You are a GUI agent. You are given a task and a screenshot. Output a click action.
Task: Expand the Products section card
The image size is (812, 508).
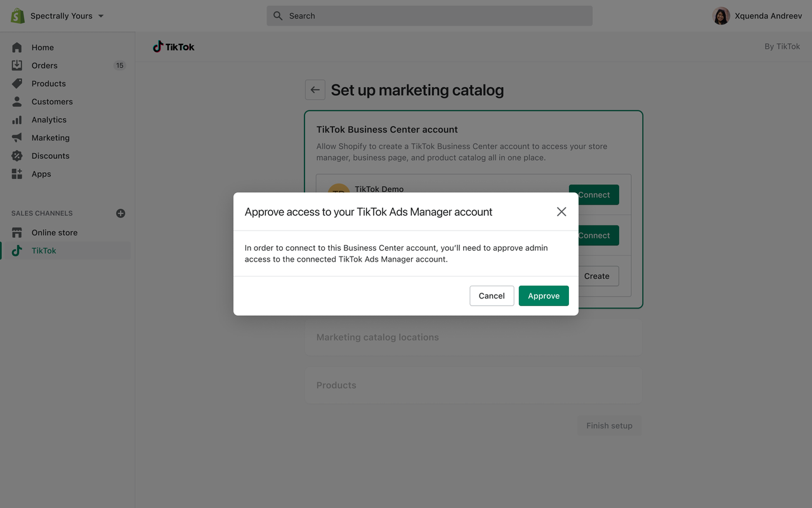tap(474, 385)
